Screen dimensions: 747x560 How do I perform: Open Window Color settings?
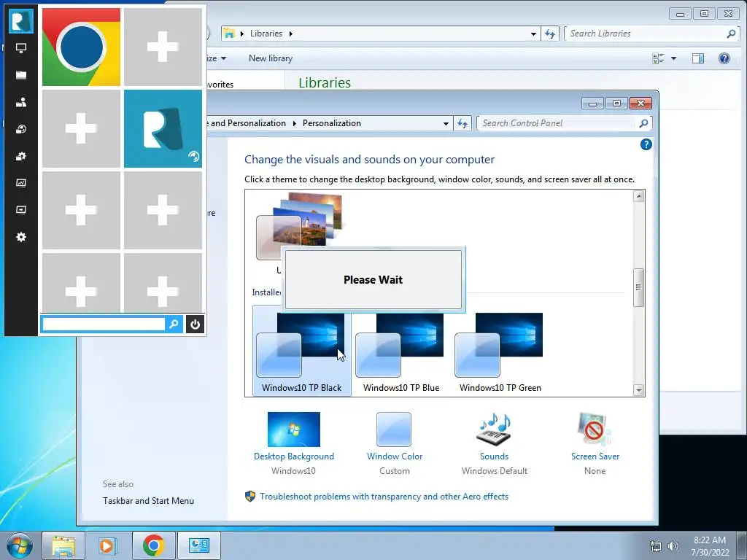click(x=395, y=443)
